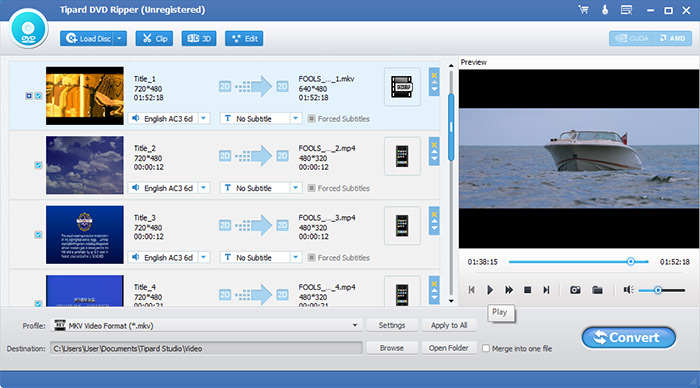Click the list scroll down arrow
This screenshot has height=388, width=700.
pos(451,301)
